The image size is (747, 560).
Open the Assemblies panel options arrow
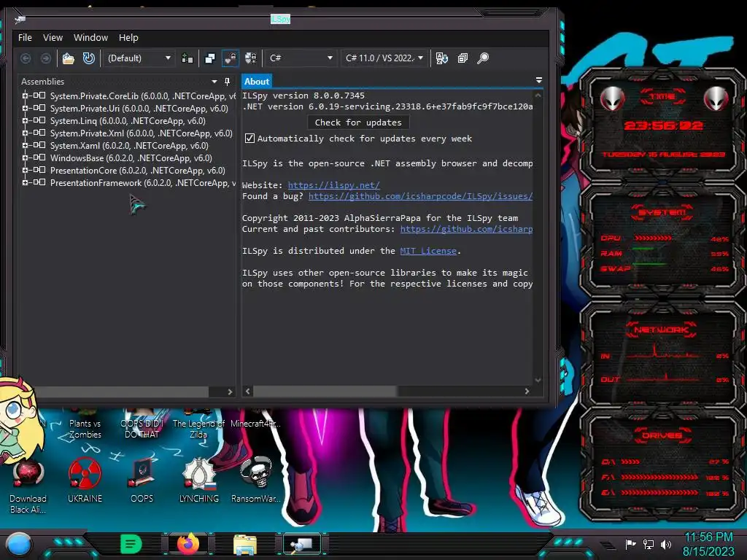214,82
